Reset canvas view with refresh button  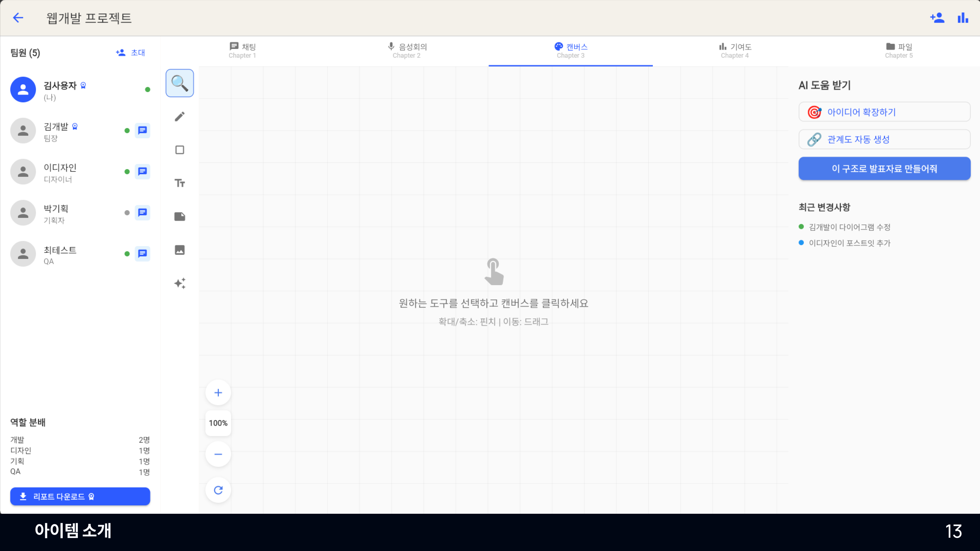(218, 490)
